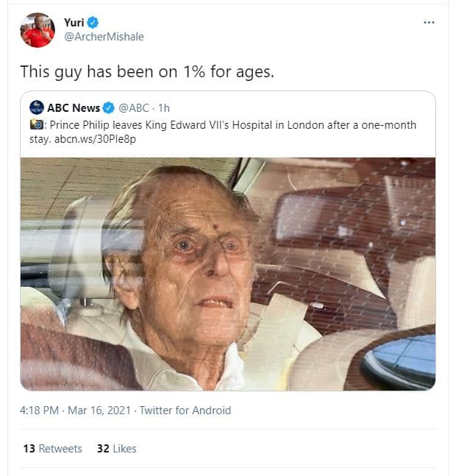Screen dimensions: 456x476
Task: Open the tweet's three-dot more options menu
Action: tap(429, 23)
